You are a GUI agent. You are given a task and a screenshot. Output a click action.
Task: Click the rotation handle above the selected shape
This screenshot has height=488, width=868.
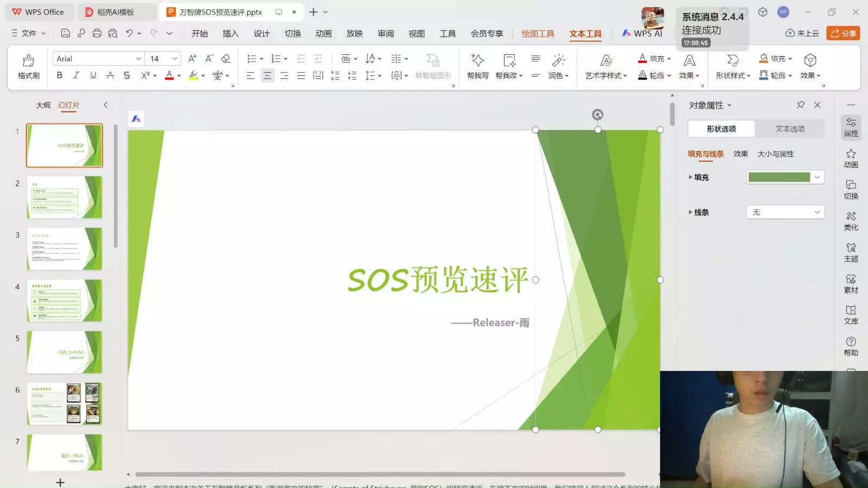click(x=597, y=114)
